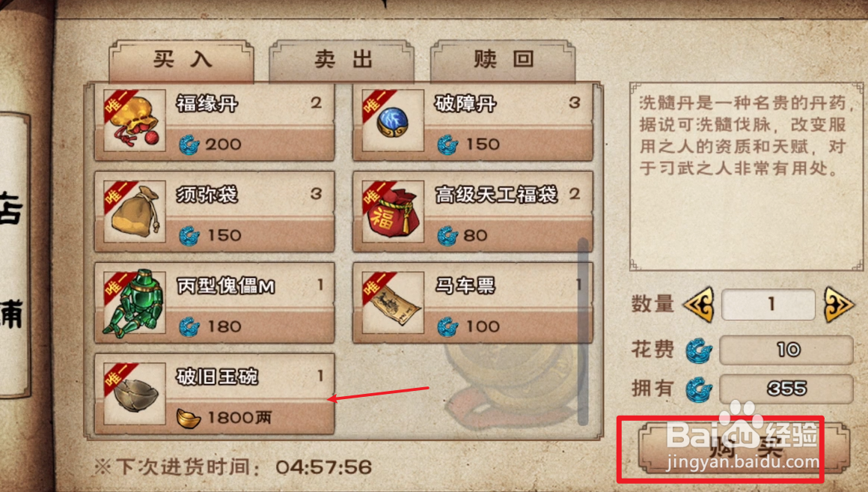The width and height of the screenshot is (868, 492).
Task: Tap the 福缘丹 200 price row
Action: (x=250, y=144)
